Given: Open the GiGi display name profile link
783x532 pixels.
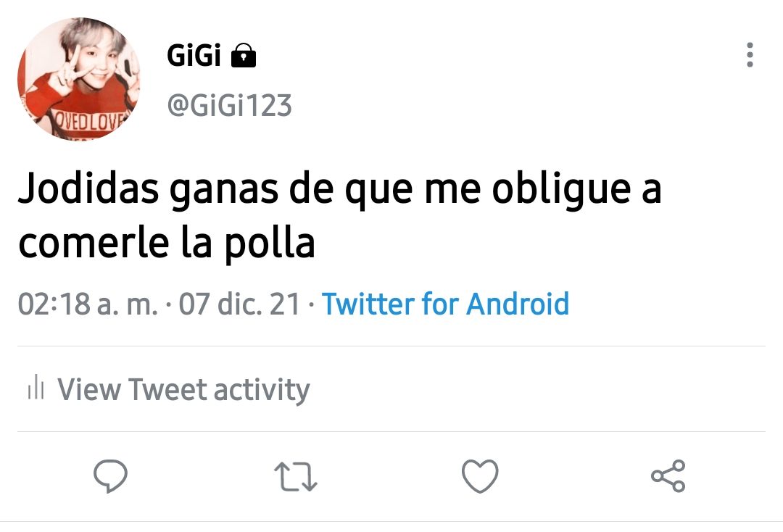Looking at the screenshot, I should [194, 55].
